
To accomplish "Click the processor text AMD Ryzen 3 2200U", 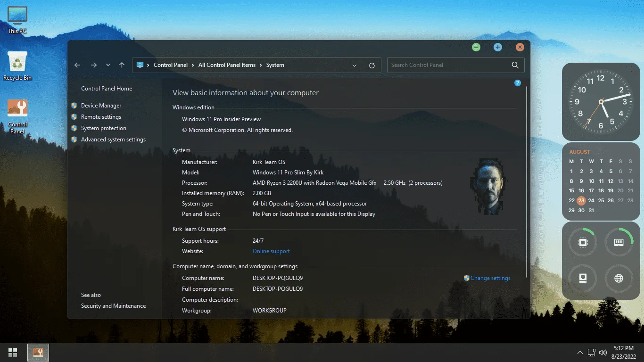I will (x=314, y=183).
